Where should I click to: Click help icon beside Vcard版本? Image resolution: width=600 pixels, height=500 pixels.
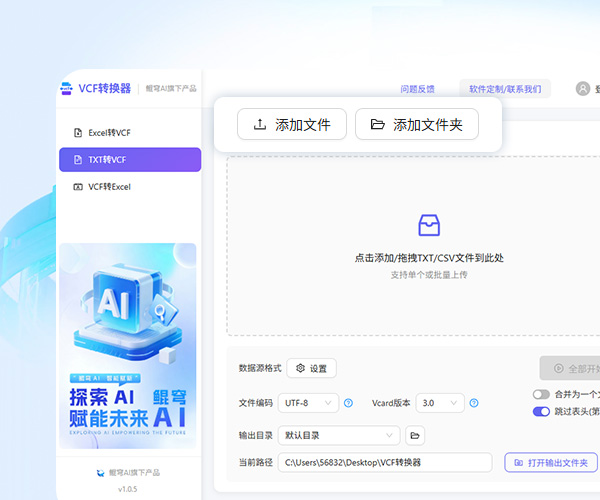(x=474, y=403)
